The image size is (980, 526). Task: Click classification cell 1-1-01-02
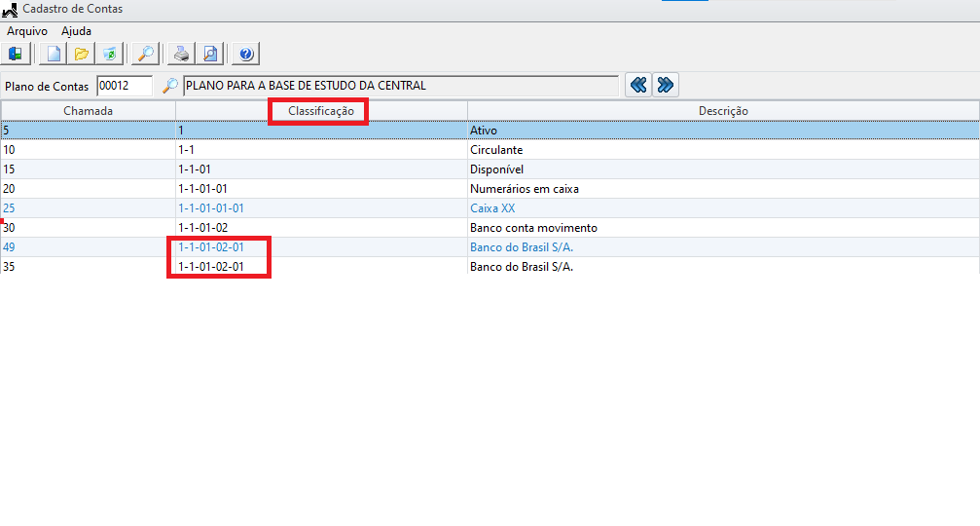tap(321, 228)
